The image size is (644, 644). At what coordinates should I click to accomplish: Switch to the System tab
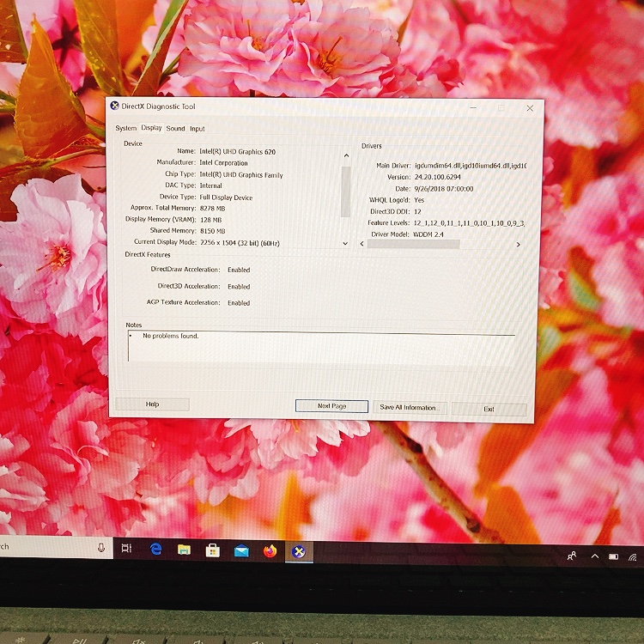coord(126,129)
